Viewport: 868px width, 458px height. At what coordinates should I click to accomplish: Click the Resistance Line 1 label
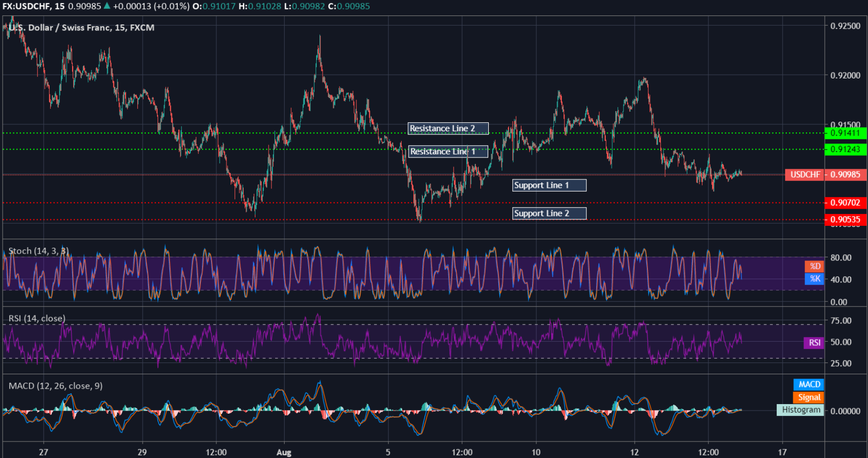(x=448, y=152)
